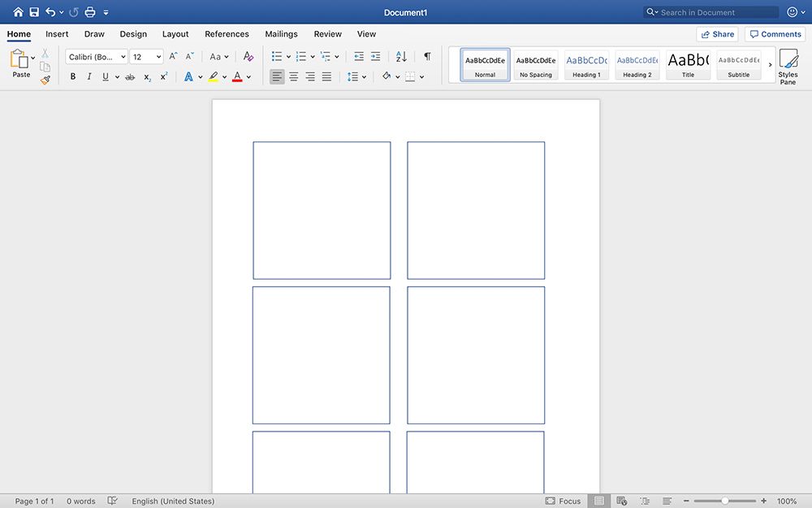
Task: Switch to the Design tab
Action: click(x=134, y=34)
